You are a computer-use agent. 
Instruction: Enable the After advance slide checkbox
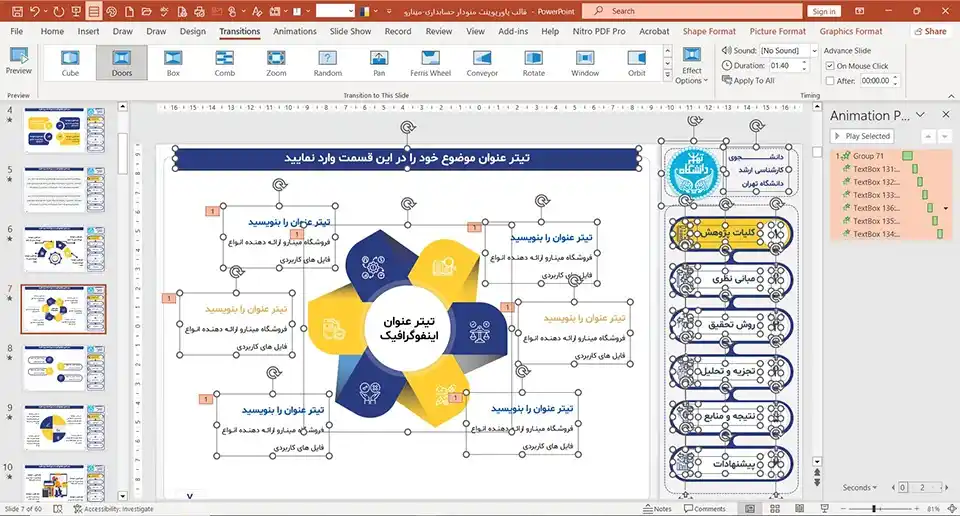point(830,81)
